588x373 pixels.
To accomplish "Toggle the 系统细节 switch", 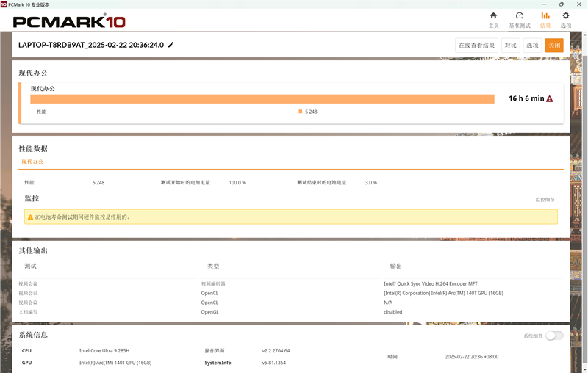I will (x=554, y=336).
